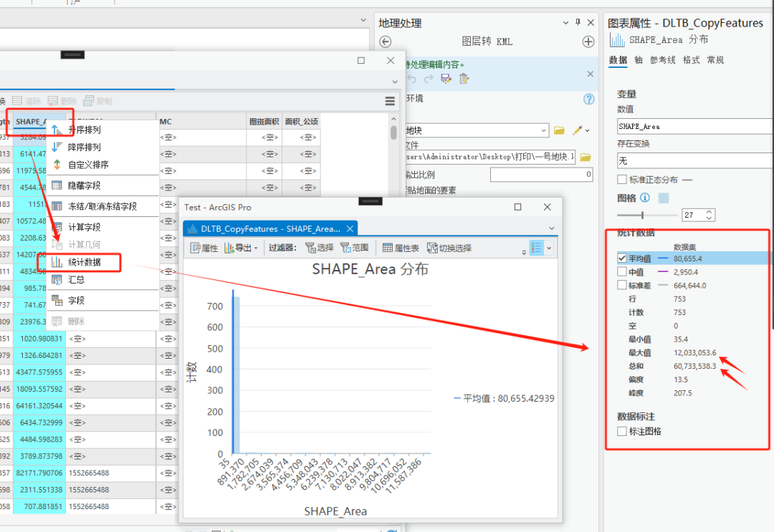The image size is (774, 532).
Task: Check the 标准差 standard deviation checkbox
Action: coord(622,285)
